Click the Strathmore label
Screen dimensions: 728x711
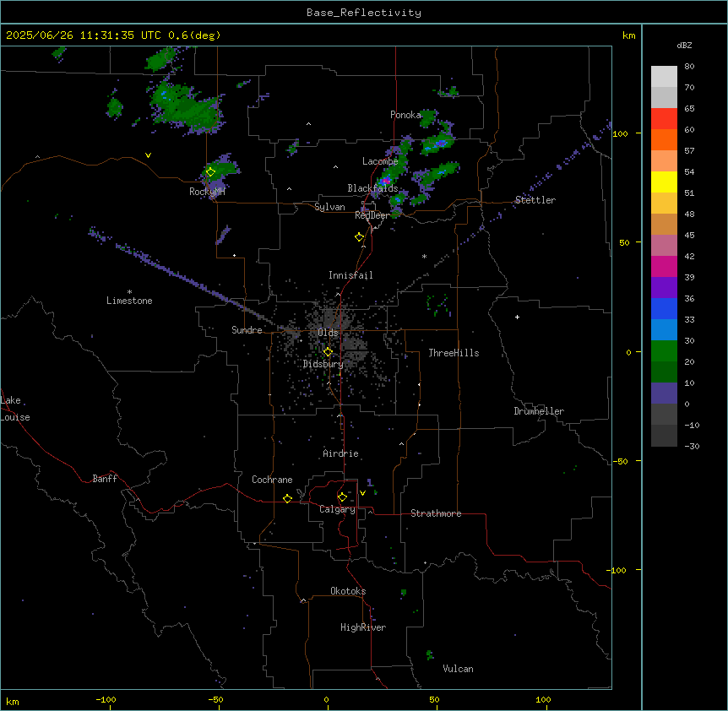point(436,513)
